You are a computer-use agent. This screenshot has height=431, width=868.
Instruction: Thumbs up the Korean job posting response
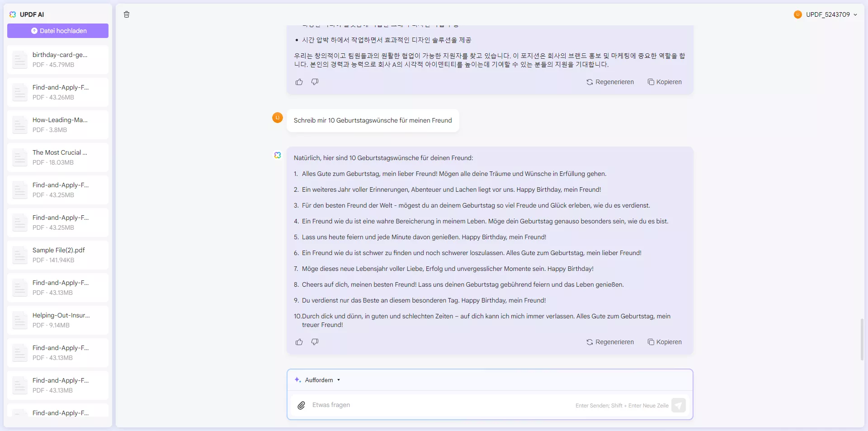point(299,82)
